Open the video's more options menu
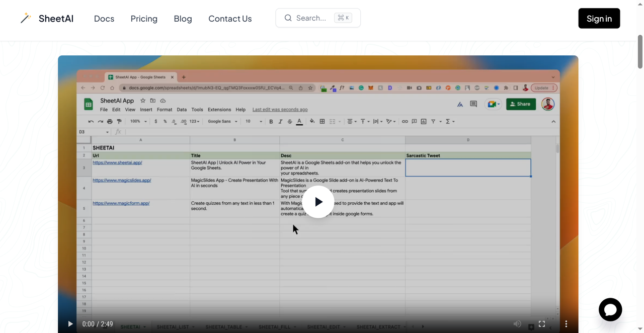Screen dimensions: 644x333 [566, 324]
